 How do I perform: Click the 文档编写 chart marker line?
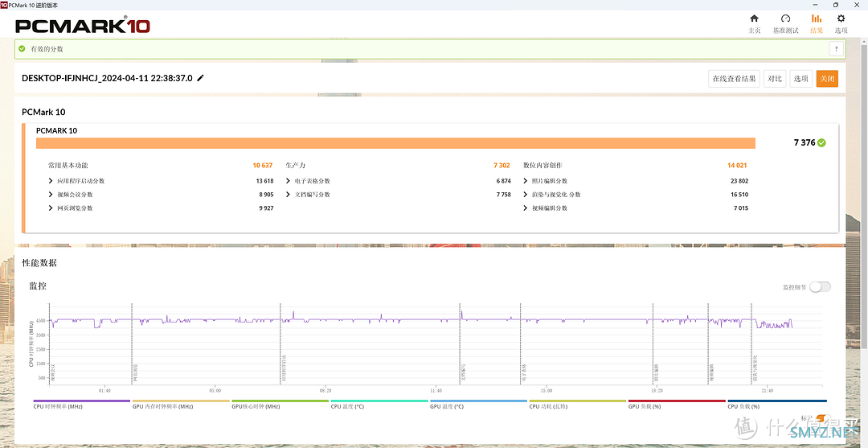(x=460, y=343)
